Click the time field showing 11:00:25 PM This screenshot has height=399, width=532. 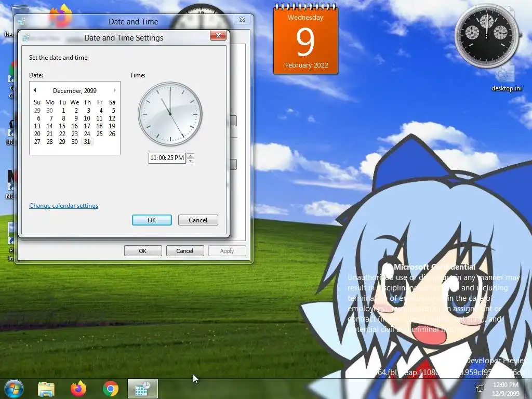point(167,158)
